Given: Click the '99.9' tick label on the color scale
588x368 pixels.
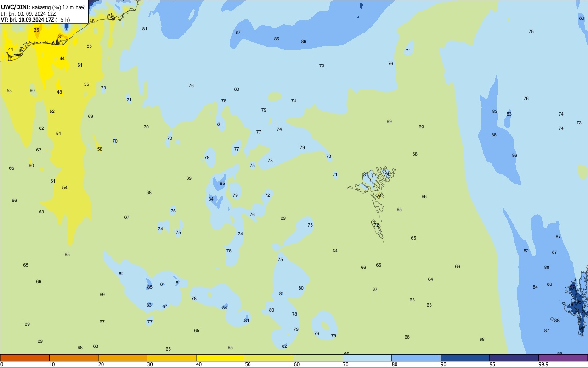Looking at the screenshot, I should pyautogui.click(x=543, y=364).
